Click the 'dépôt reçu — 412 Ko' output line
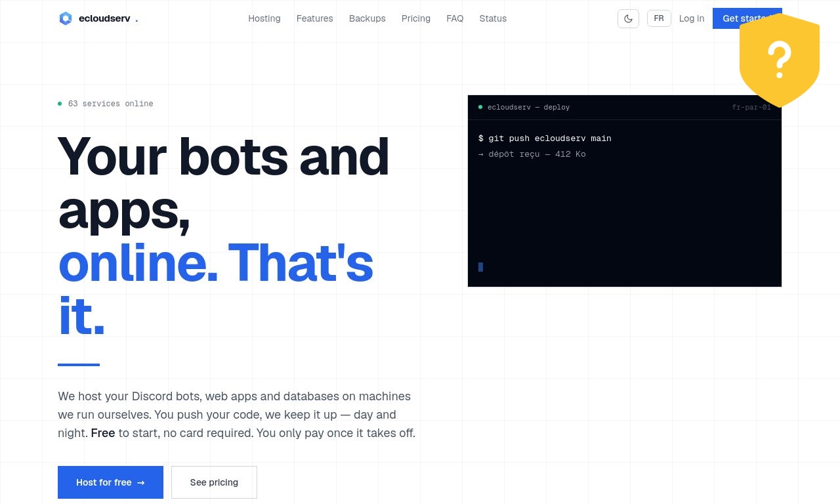The height and width of the screenshot is (504, 840). pos(532,154)
